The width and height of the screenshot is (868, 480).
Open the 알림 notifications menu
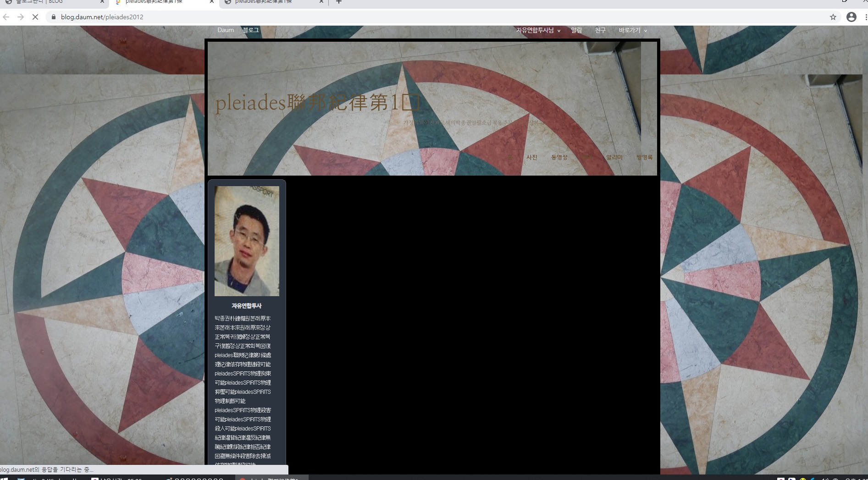(576, 30)
